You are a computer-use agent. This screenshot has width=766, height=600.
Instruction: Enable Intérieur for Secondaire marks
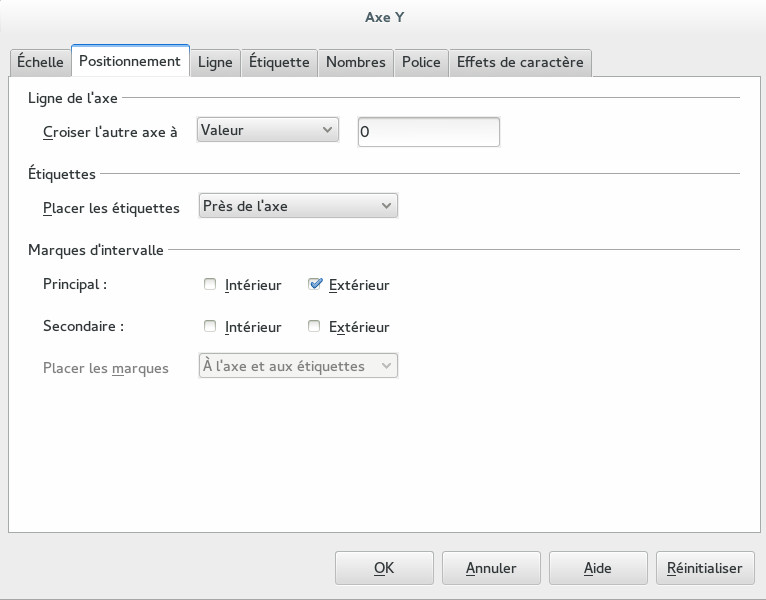pos(210,327)
